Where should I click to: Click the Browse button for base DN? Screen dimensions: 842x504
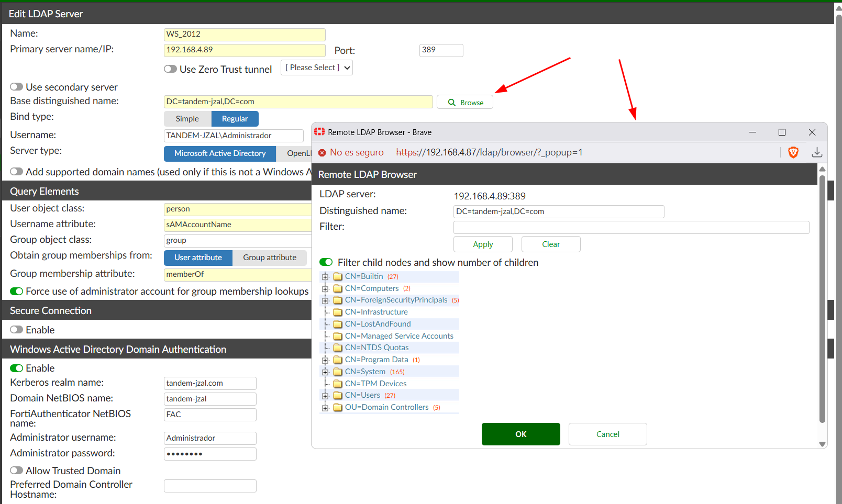pyautogui.click(x=465, y=103)
